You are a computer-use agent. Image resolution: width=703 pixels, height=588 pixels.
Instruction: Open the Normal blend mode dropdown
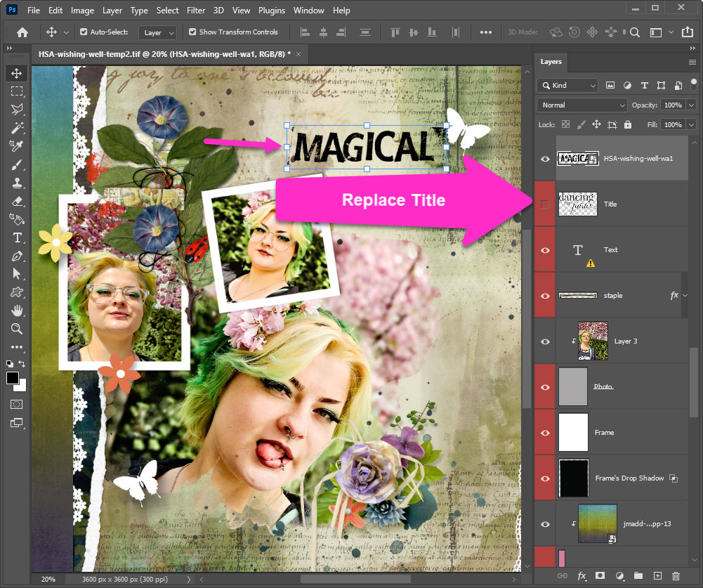(x=582, y=105)
